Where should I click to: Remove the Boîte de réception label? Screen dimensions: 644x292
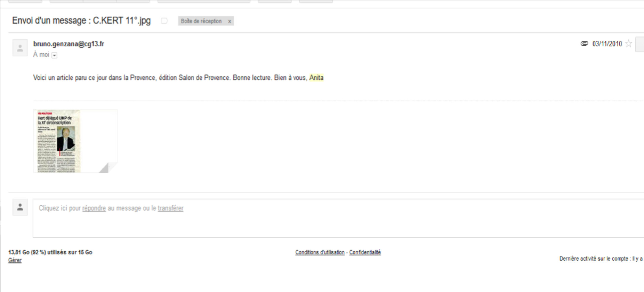click(x=229, y=21)
